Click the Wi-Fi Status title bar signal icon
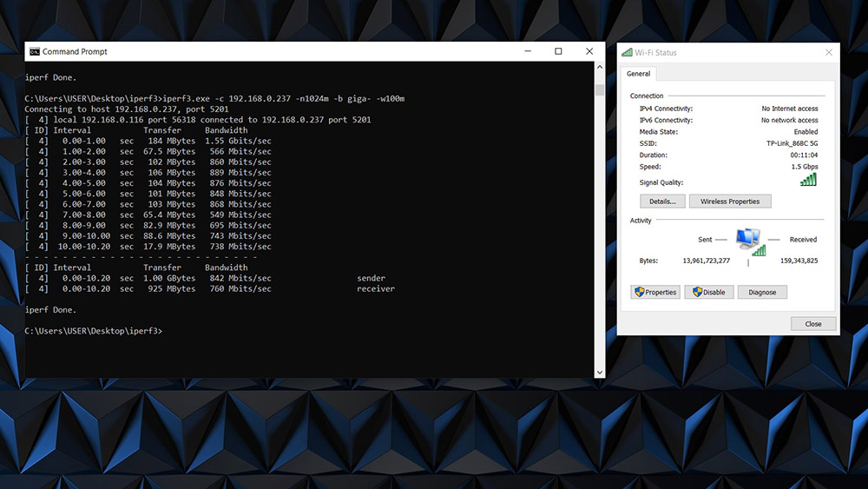Image resolution: width=868 pixels, height=489 pixels. pos(627,53)
